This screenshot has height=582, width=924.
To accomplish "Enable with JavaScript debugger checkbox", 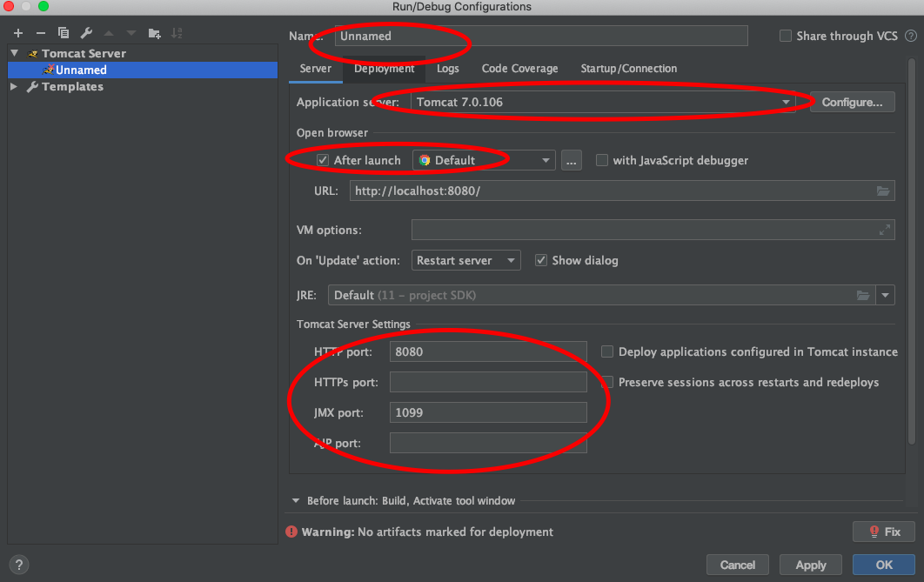I will (x=602, y=160).
